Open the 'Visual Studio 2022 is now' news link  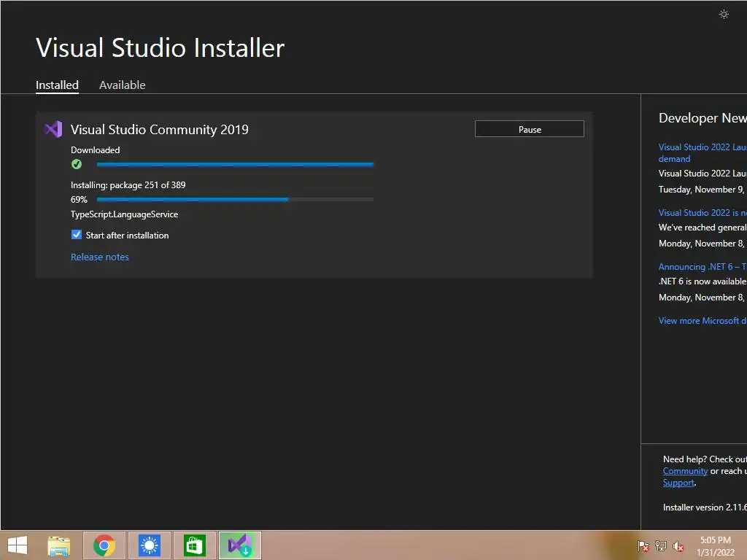[703, 213]
